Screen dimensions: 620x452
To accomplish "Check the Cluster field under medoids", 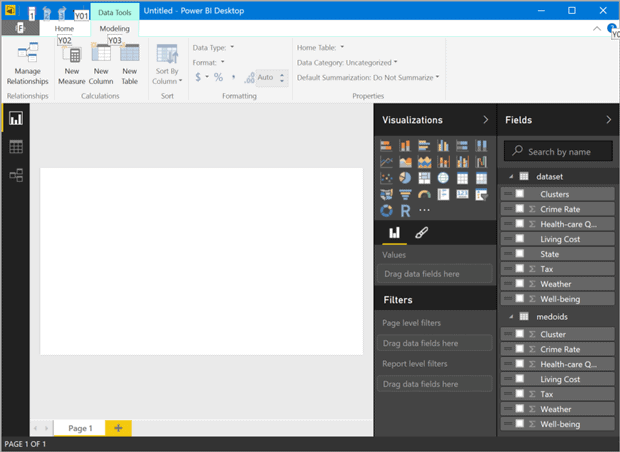I will 520,334.
